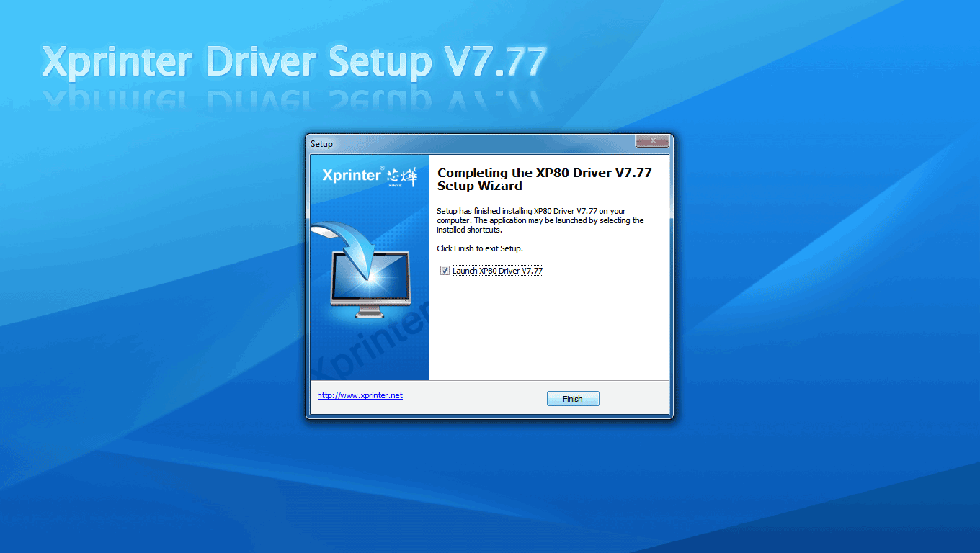Screen dimensions: 980x553
Task: Open the http://www.xprinter.net link
Action: click(360, 395)
